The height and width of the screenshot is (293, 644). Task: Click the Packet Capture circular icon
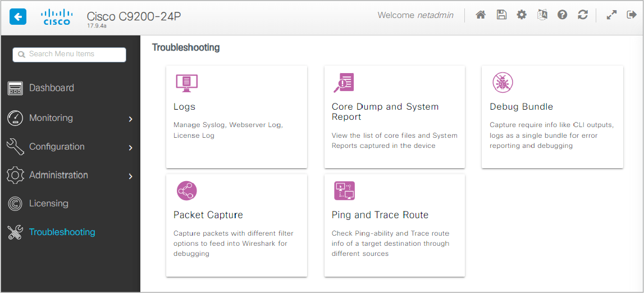(x=187, y=191)
